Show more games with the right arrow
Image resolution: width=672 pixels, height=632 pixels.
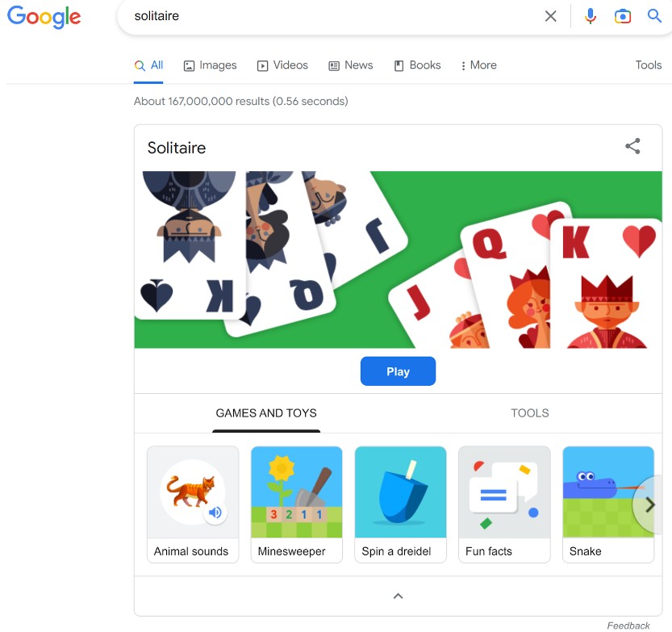(x=649, y=504)
